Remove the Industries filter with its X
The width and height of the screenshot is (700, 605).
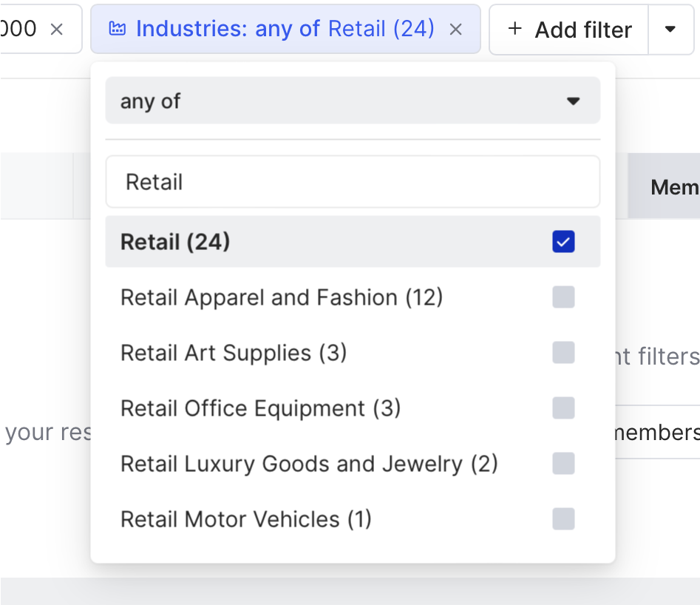[456, 30]
